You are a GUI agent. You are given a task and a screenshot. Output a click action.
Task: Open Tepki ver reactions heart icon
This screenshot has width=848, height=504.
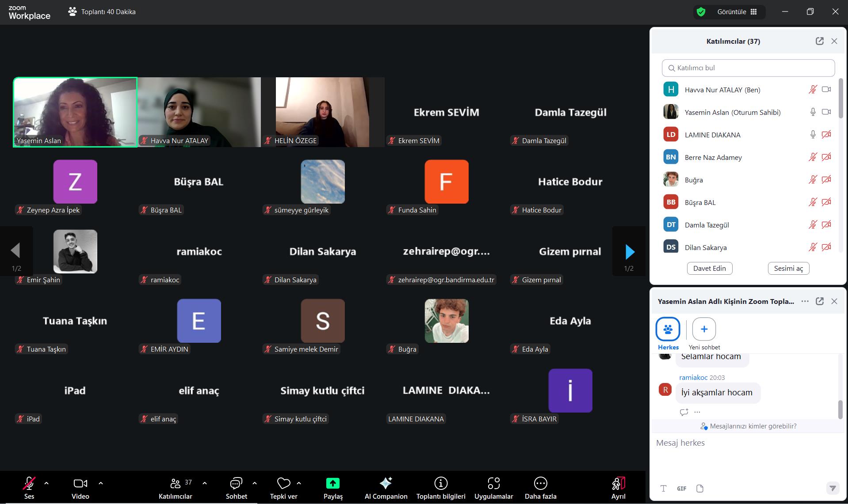pyautogui.click(x=283, y=483)
